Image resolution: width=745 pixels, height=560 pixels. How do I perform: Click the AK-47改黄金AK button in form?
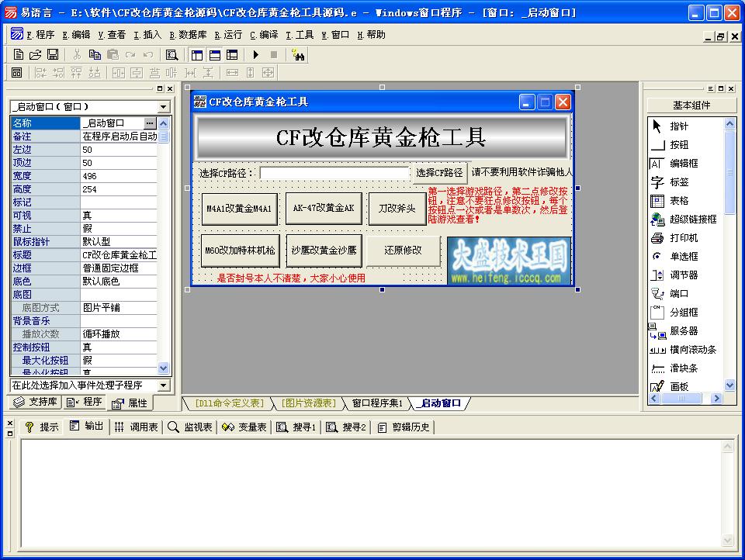[x=324, y=209]
